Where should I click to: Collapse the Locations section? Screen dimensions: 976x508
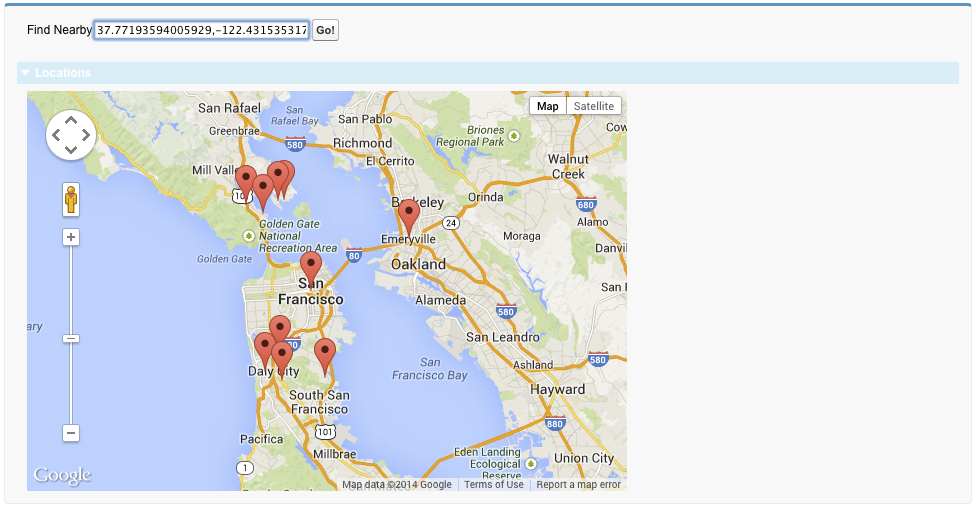pos(26,73)
